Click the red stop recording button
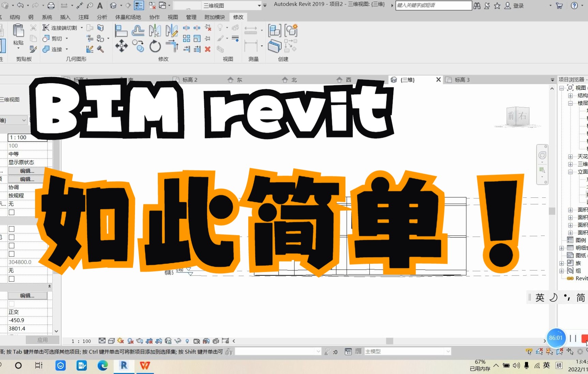The height and width of the screenshot is (374, 588). coord(585,338)
